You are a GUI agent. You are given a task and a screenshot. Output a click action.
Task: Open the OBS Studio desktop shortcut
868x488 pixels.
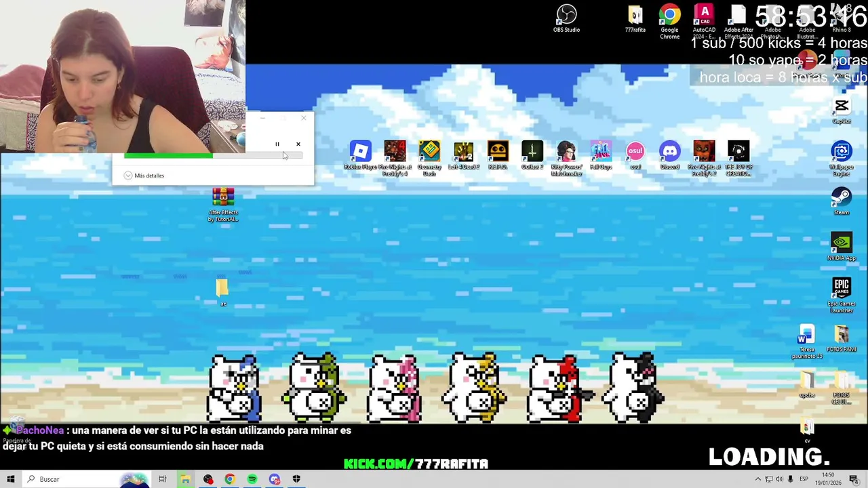click(x=566, y=19)
